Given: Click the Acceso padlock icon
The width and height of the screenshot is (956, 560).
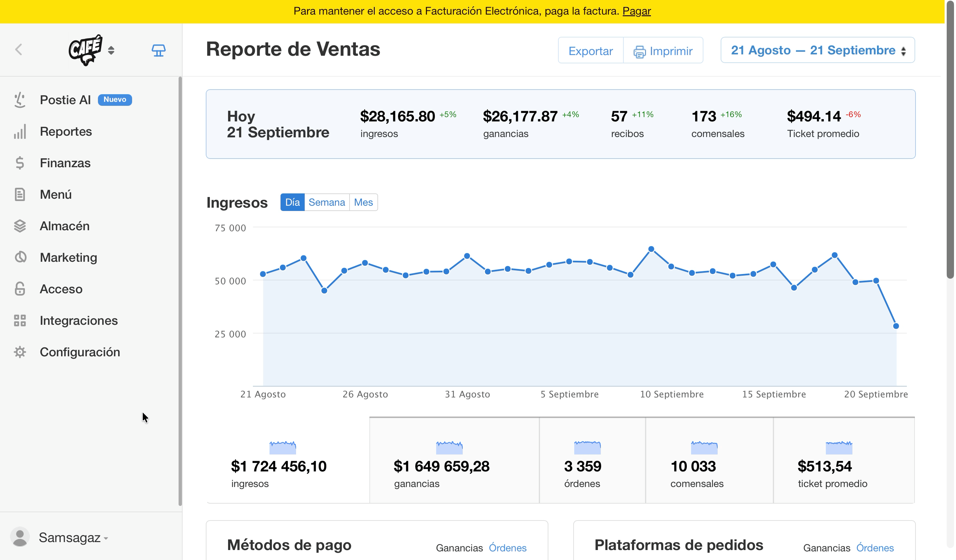Looking at the screenshot, I should coord(20,289).
